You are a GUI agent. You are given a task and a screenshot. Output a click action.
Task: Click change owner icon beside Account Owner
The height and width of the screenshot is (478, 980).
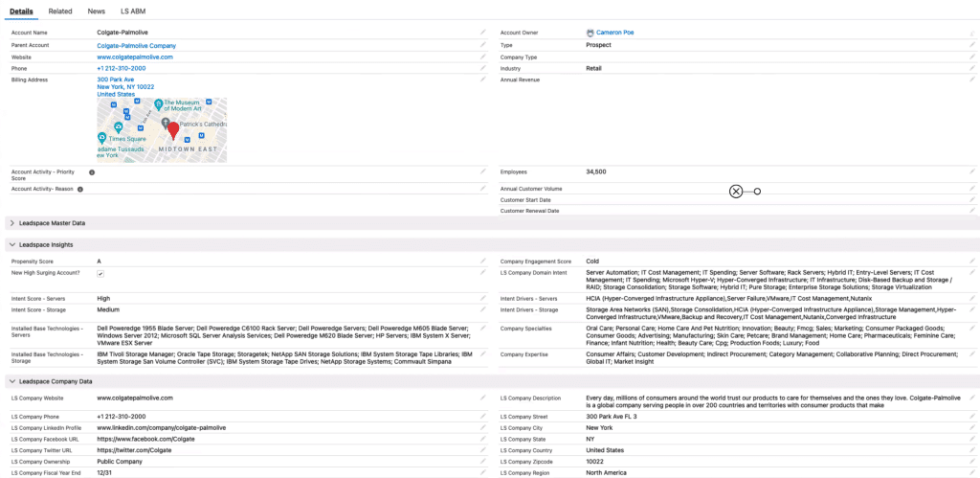[972, 34]
